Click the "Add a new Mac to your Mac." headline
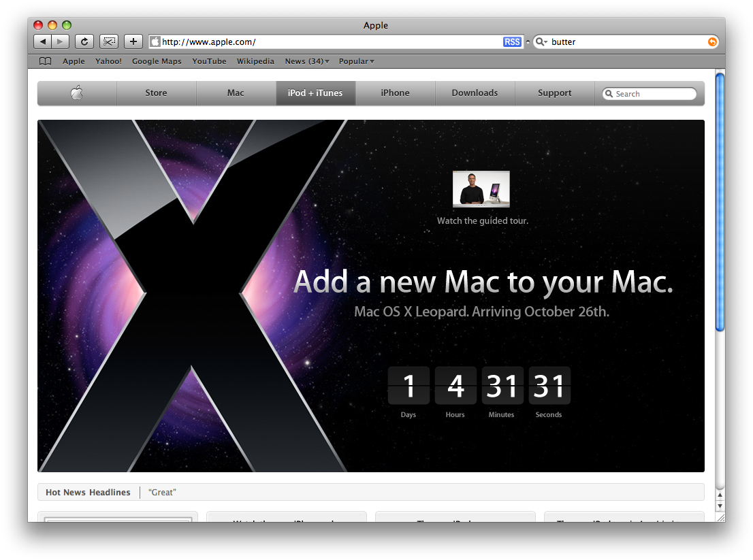The width and height of the screenshot is (753, 560). (x=483, y=282)
